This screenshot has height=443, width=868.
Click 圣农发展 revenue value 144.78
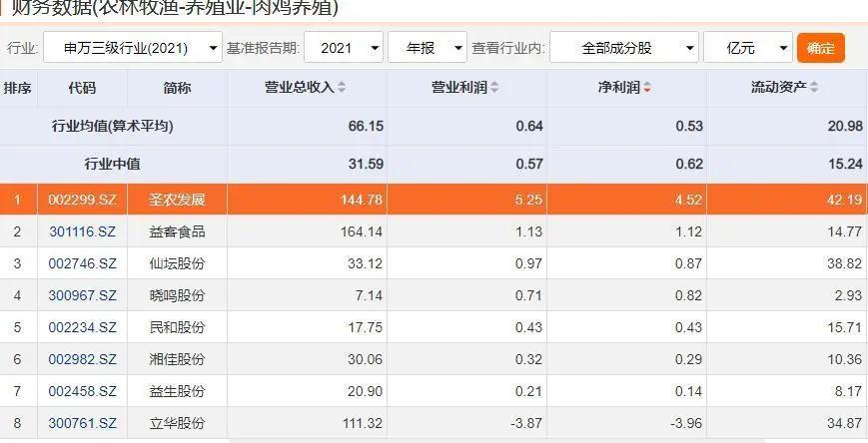coord(362,200)
